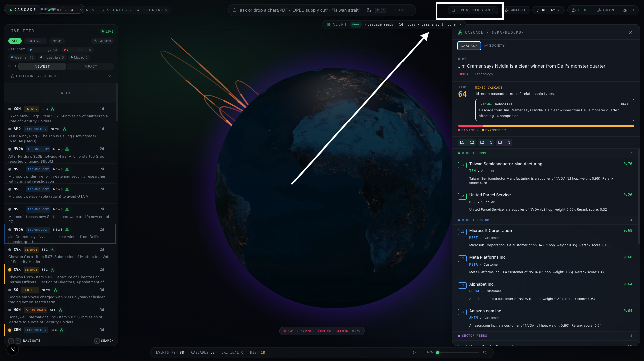
Task: Switch to the GLOBE view
Action: tap(581, 10)
